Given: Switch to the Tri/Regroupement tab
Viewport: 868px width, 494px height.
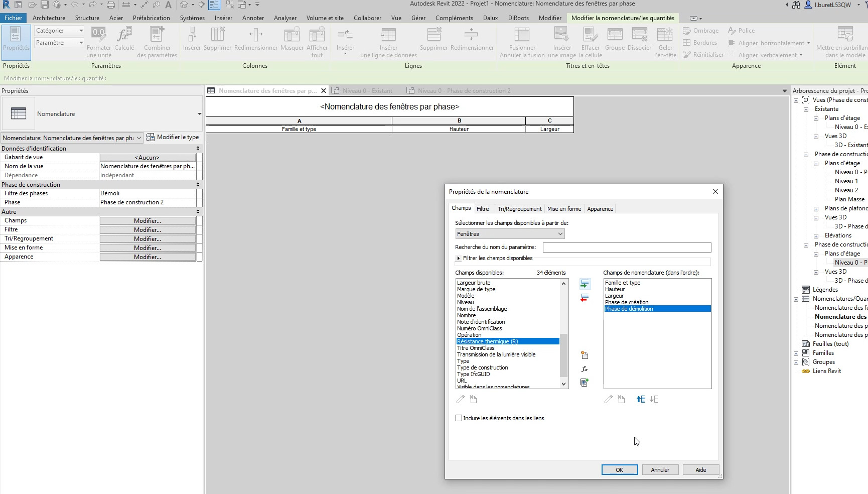Looking at the screenshot, I should 519,209.
